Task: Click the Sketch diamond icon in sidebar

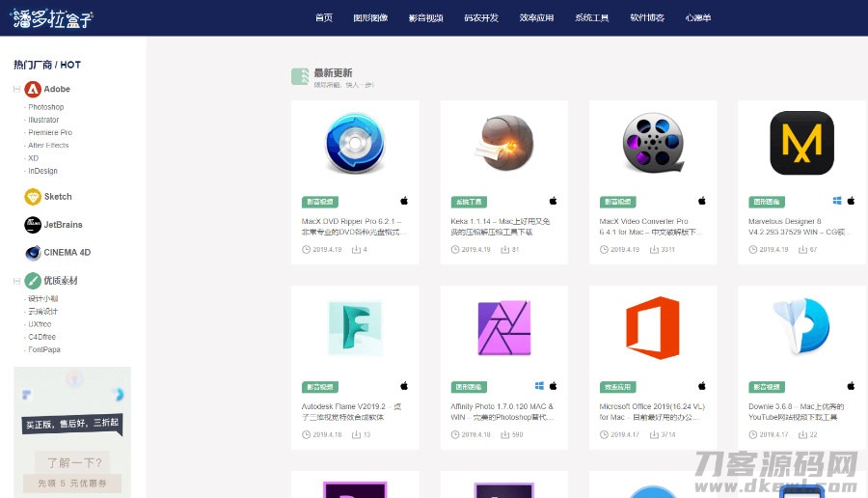Action: click(33, 197)
